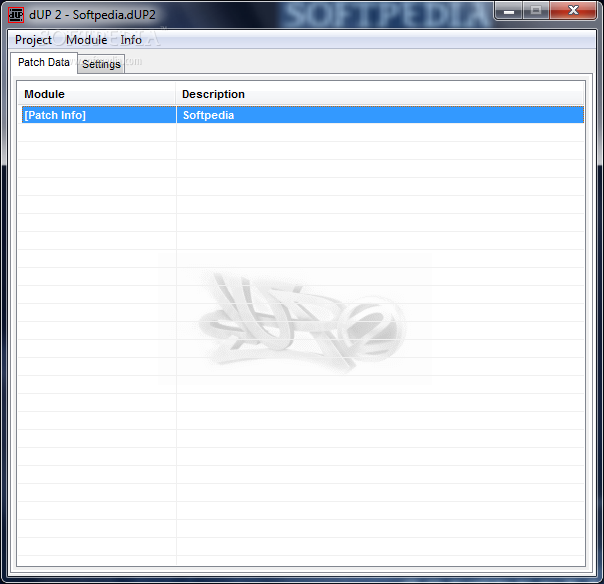604x584 pixels.
Task: Open the Project menu
Action: point(33,40)
